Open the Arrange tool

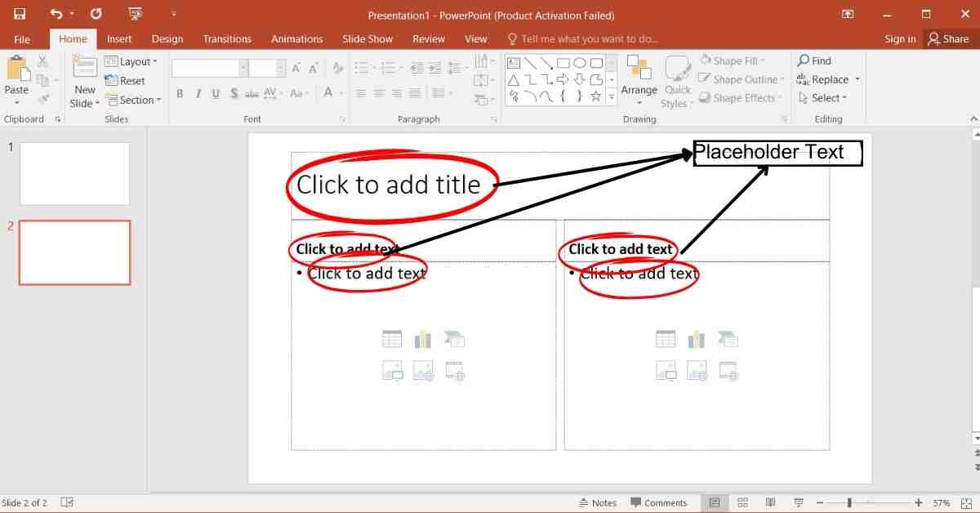pos(639,80)
